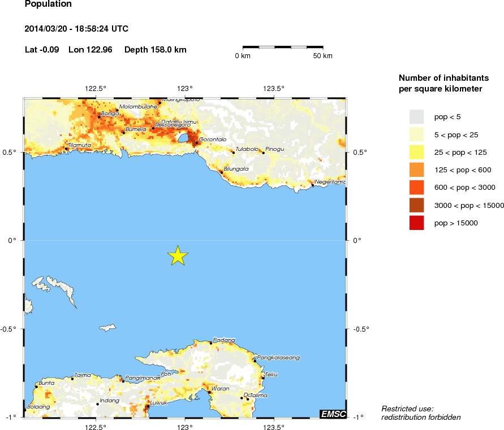Click the 'Population' map title

48,5
